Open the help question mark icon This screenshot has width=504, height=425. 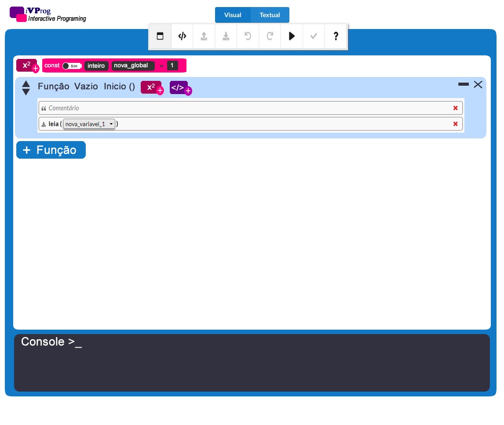click(x=336, y=36)
